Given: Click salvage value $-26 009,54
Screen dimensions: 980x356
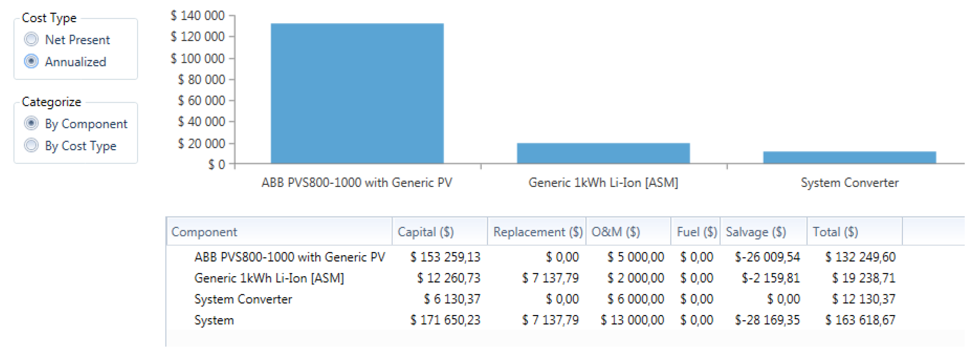Looking at the screenshot, I should tap(767, 257).
